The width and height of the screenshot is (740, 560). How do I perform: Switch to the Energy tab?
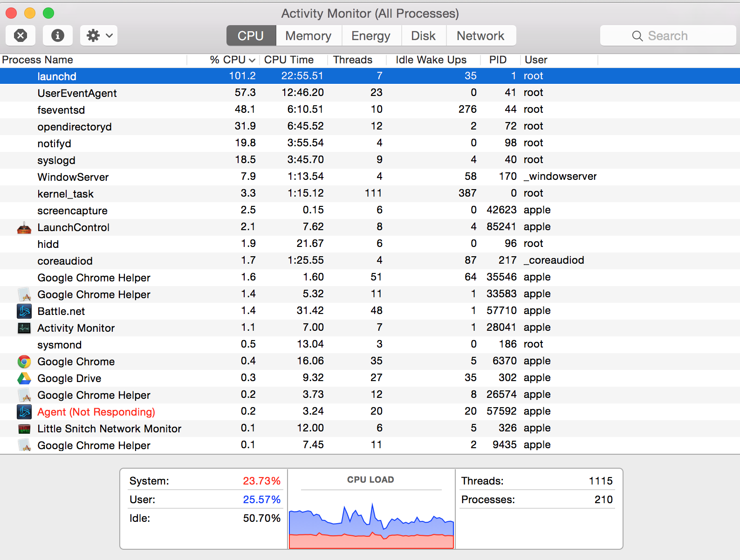tap(371, 36)
